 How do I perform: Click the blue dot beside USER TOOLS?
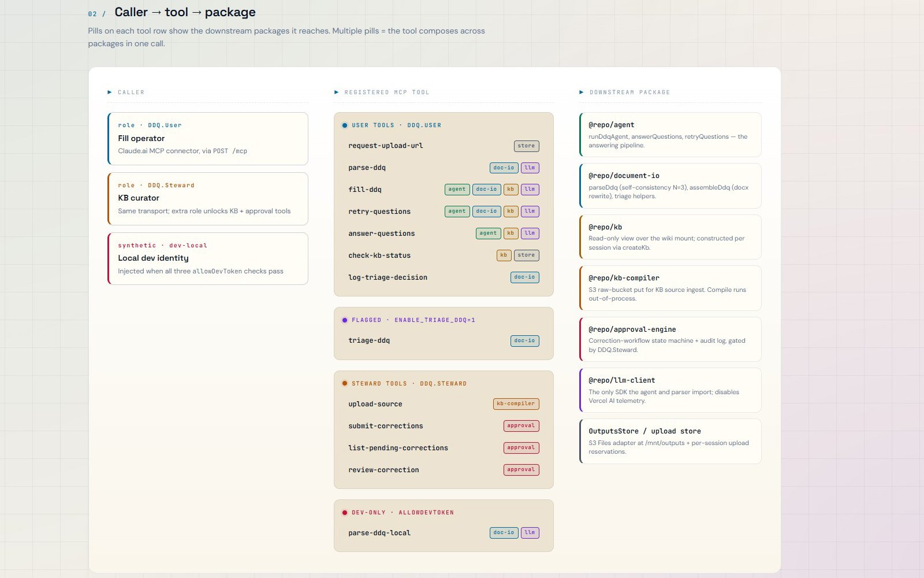345,125
